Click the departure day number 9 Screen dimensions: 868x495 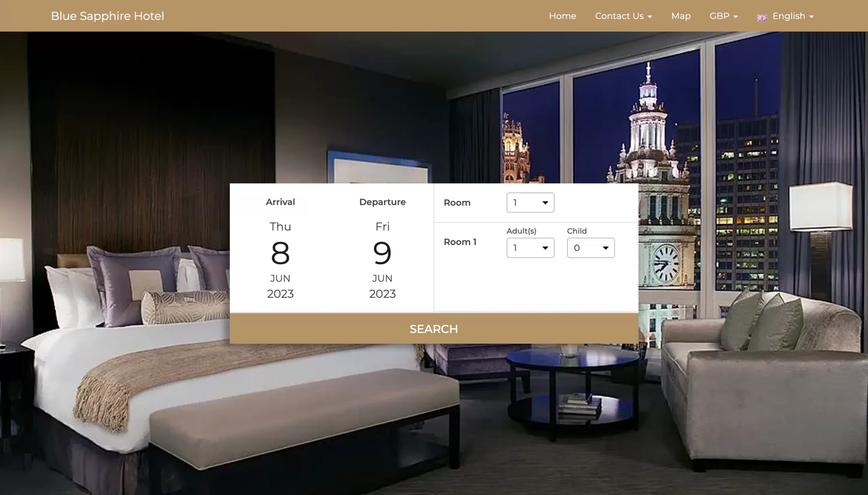click(x=382, y=253)
